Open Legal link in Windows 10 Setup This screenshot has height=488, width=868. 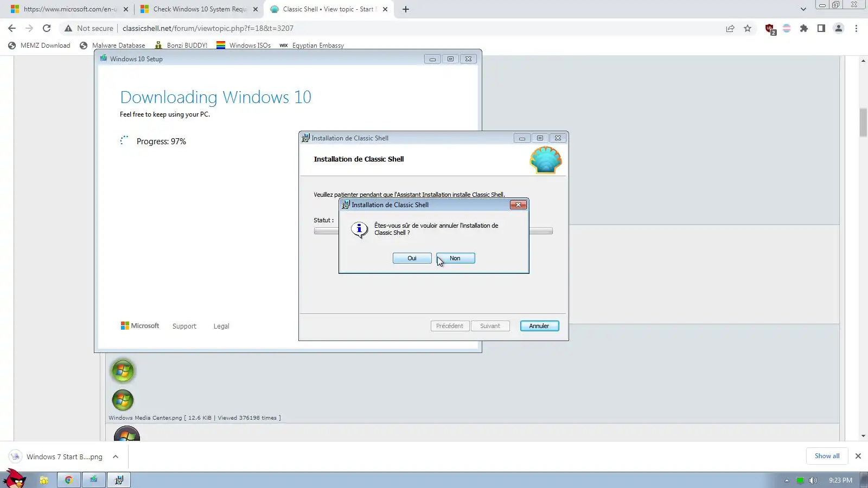pyautogui.click(x=221, y=326)
